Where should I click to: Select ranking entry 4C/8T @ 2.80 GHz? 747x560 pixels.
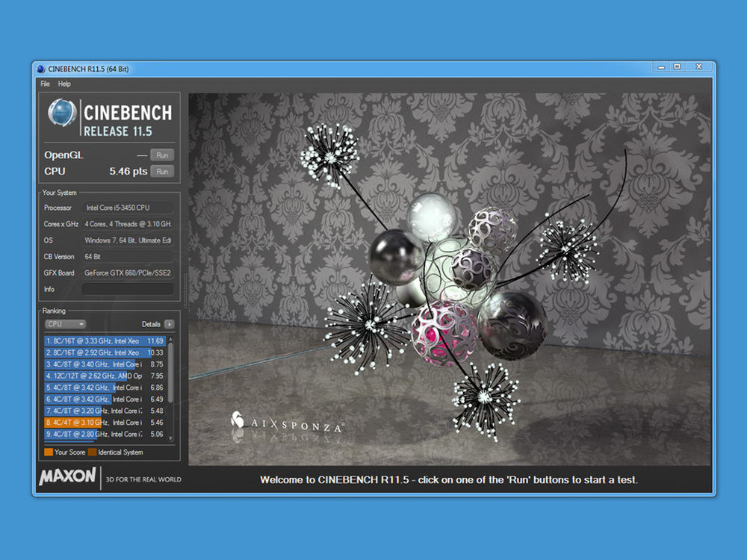[105, 435]
